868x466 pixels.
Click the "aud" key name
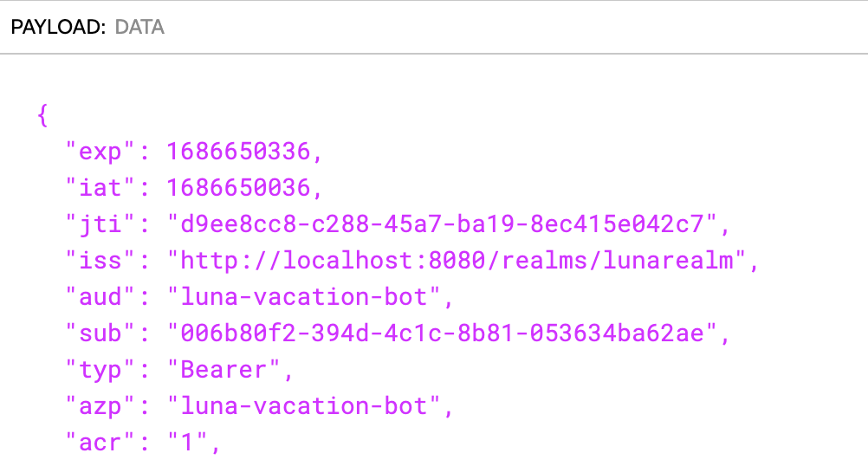(100, 297)
